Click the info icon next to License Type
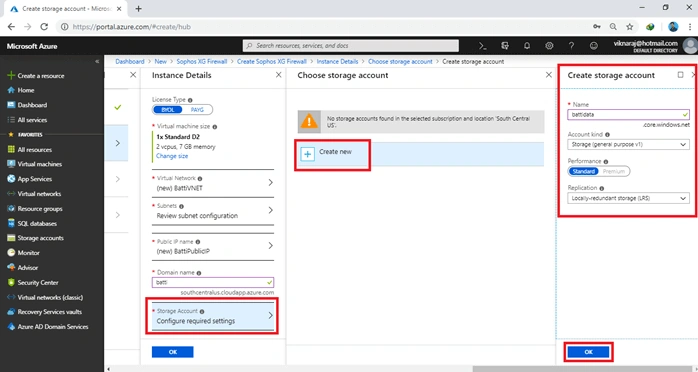 point(190,100)
